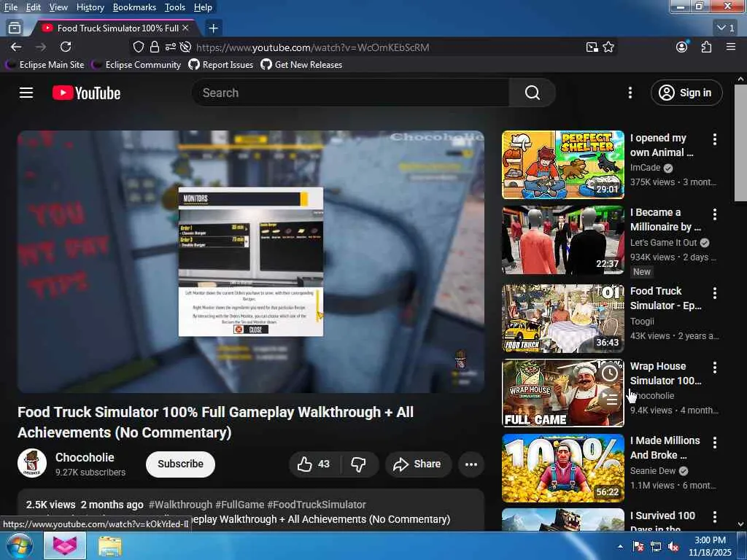The width and height of the screenshot is (747, 560).
Task: Open picture-in-picture from address bar
Action: point(592,47)
